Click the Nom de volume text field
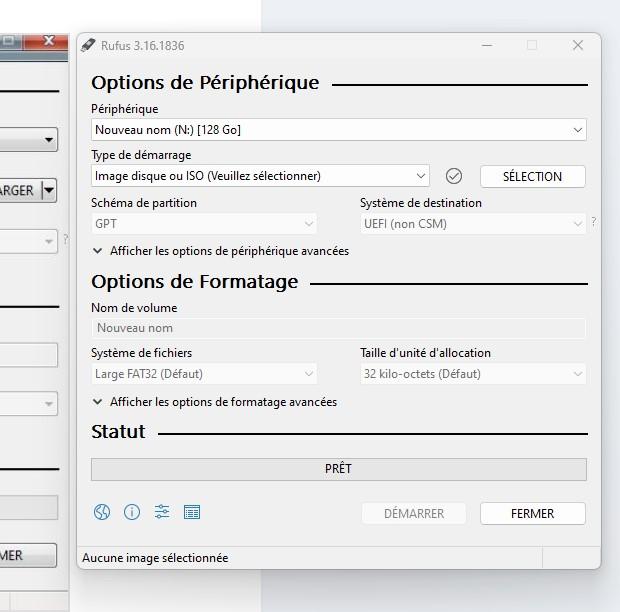The image size is (620, 612). point(338,328)
